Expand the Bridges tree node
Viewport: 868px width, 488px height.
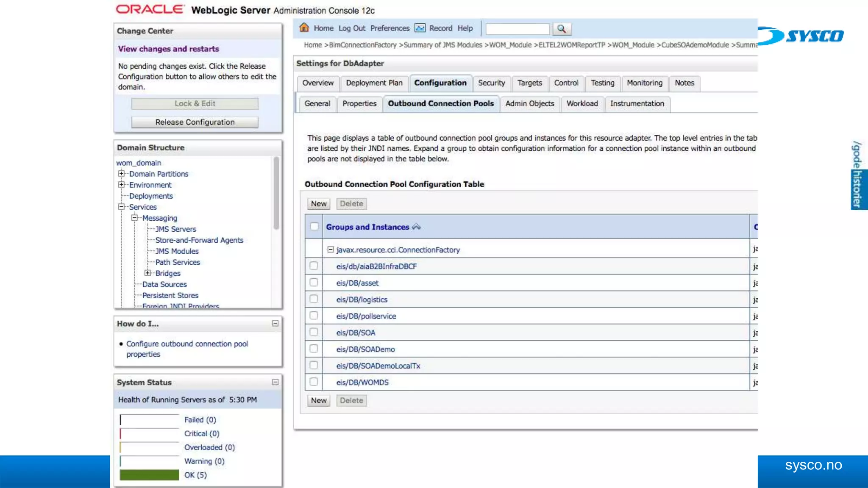(x=147, y=273)
